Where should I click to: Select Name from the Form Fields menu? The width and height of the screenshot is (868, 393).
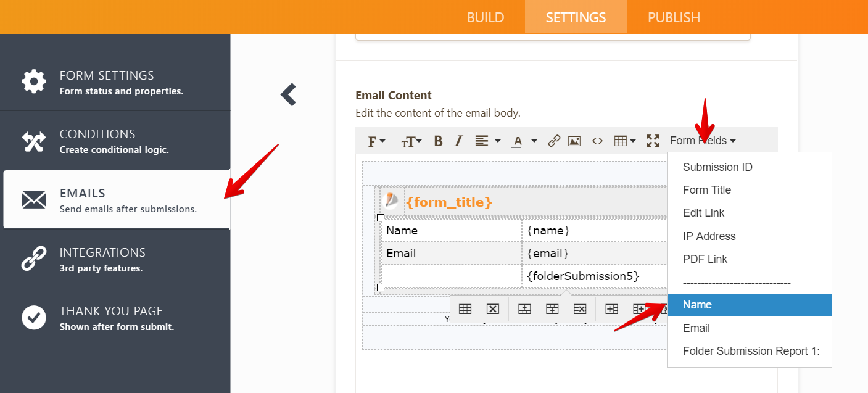pyautogui.click(x=697, y=305)
